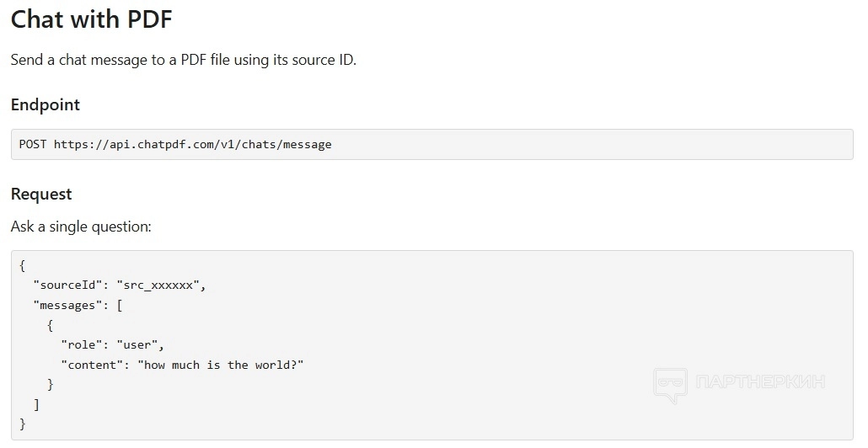Click empty area inside the endpoint code box
This screenshot has width=868, height=448.
[590, 144]
